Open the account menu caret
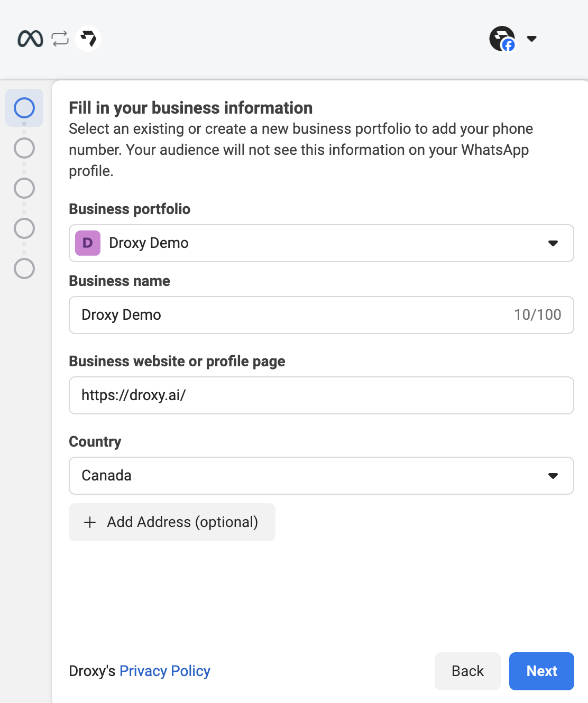The height and width of the screenshot is (703, 588). point(532,39)
